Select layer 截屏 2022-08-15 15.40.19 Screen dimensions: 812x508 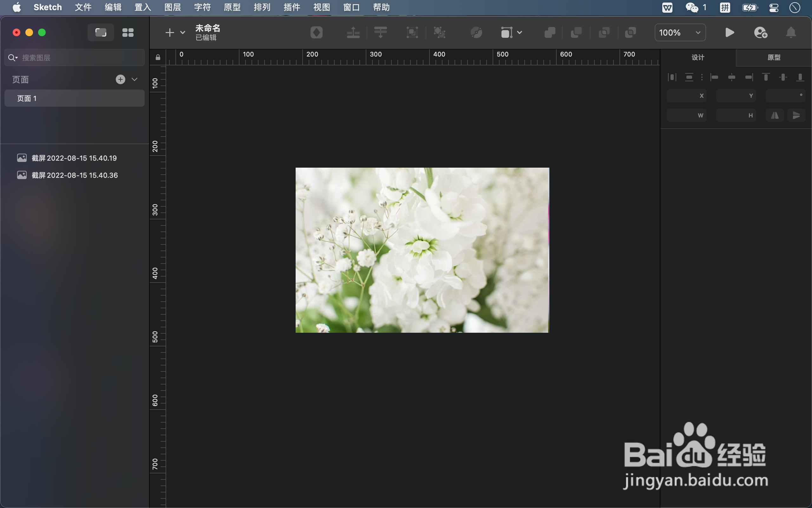coord(74,158)
